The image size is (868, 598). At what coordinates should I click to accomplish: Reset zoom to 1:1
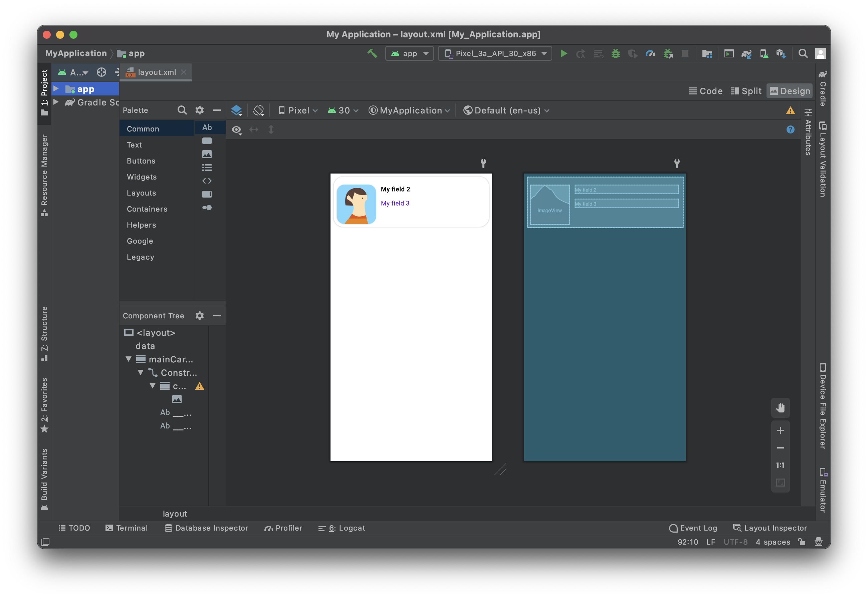[x=780, y=466]
